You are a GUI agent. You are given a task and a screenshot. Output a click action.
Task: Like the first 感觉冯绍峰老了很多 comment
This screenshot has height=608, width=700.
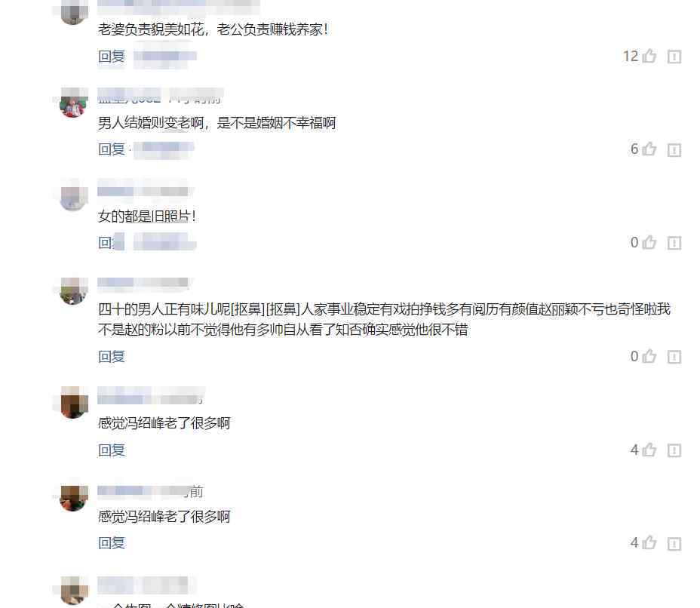pyautogui.click(x=649, y=450)
